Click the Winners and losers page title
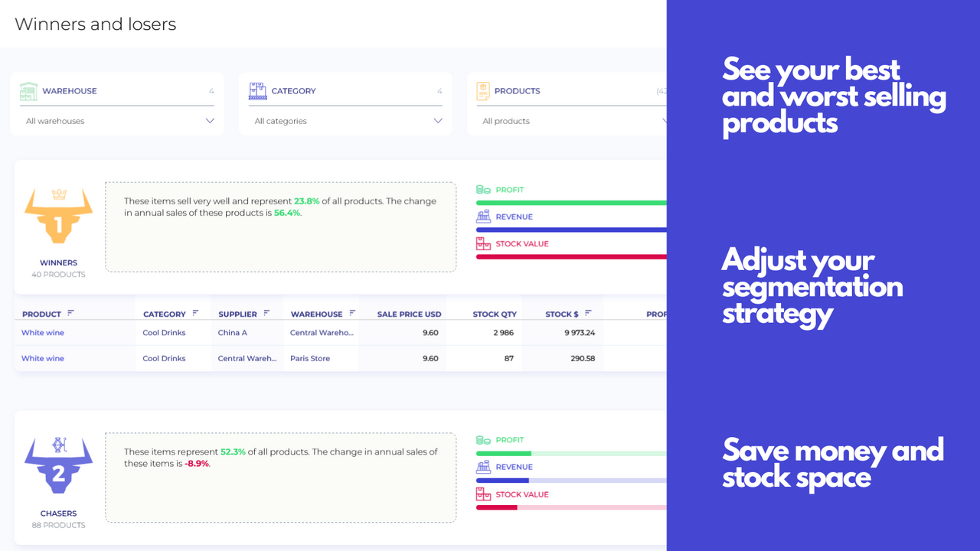Viewport: 980px width, 551px height. [95, 24]
